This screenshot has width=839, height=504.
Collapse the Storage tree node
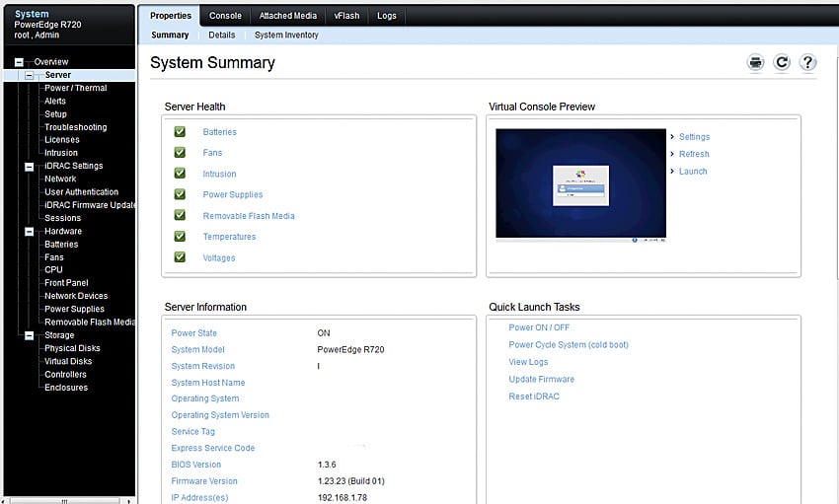coord(30,335)
